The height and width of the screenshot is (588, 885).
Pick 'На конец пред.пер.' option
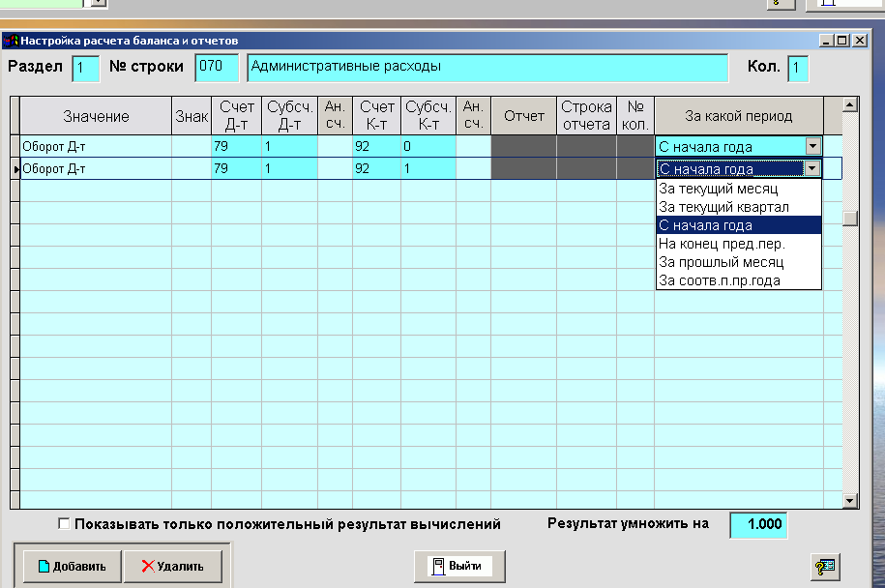(x=722, y=244)
